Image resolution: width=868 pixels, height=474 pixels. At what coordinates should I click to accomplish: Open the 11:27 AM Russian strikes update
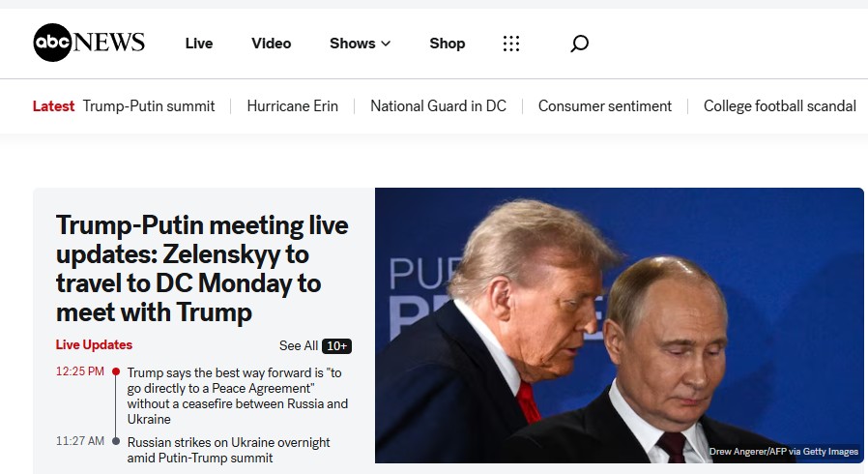pos(228,450)
